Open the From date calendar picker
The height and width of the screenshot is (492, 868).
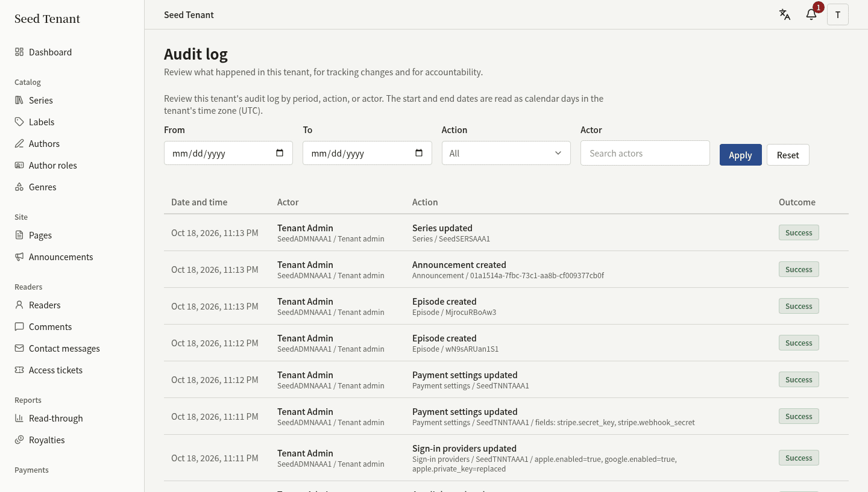[x=280, y=153]
